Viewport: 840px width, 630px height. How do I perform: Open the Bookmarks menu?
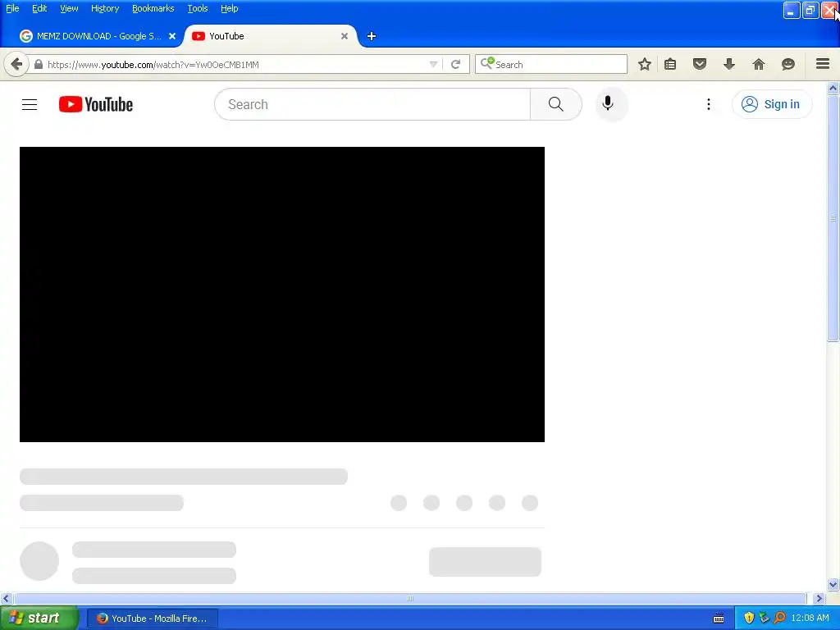click(153, 8)
